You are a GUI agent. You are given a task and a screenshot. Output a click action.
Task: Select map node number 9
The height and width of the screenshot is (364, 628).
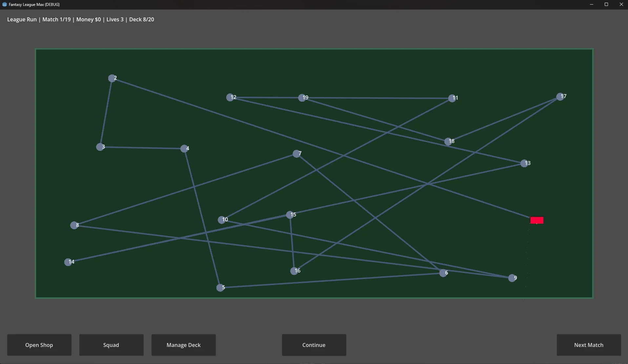[x=512, y=278]
